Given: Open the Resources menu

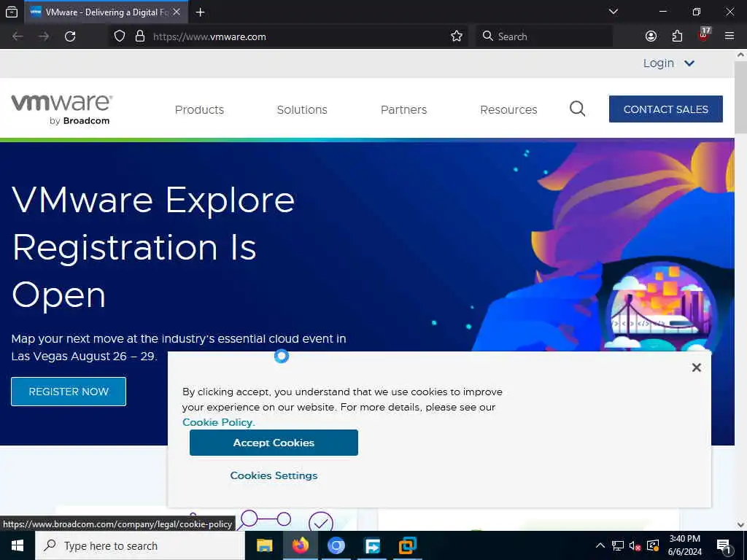Looking at the screenshot, I should pos(508,109).
